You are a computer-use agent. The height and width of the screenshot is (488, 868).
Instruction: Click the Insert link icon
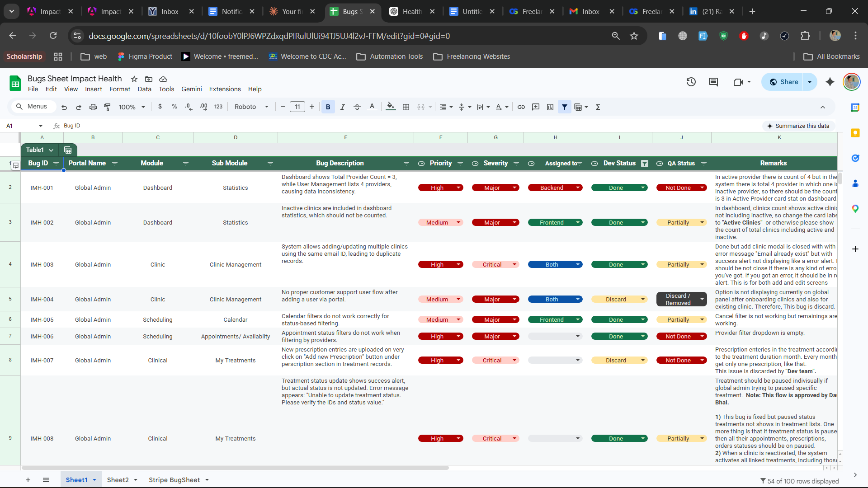click(521, 107)
